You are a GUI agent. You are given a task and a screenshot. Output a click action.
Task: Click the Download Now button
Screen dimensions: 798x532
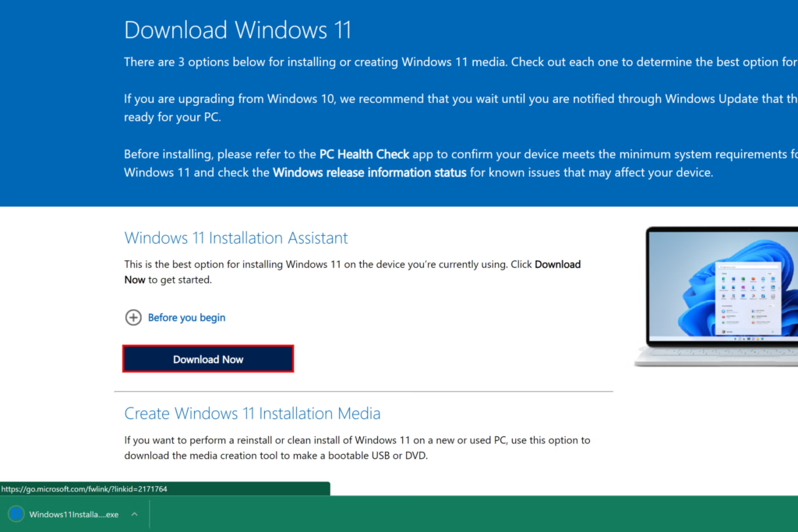click(208, 358)
